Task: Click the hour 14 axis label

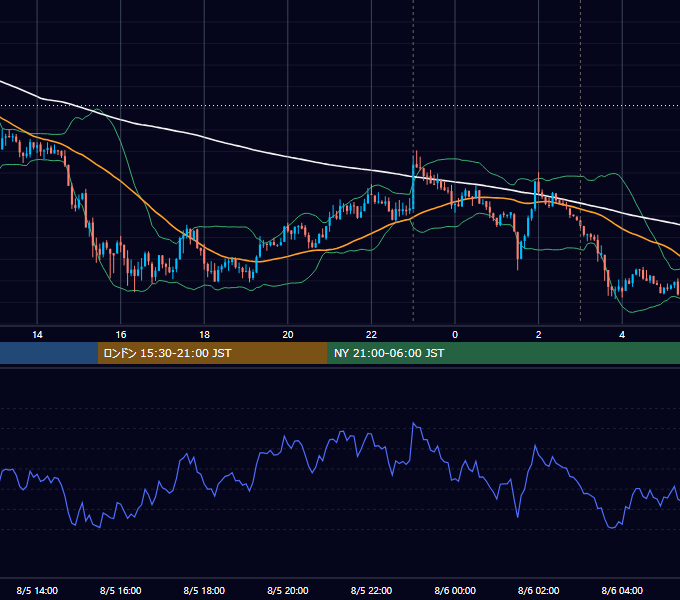Action: (37, 335)
